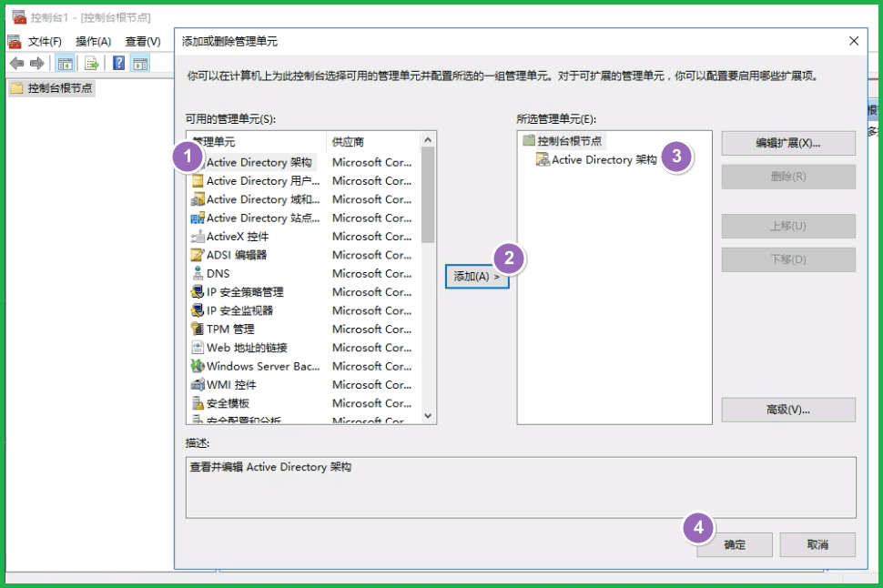Select the Web 地址的链接 snap-in icon
This screenshot has height=588, width=883.
pyautogui.click(x=198, y=348)
